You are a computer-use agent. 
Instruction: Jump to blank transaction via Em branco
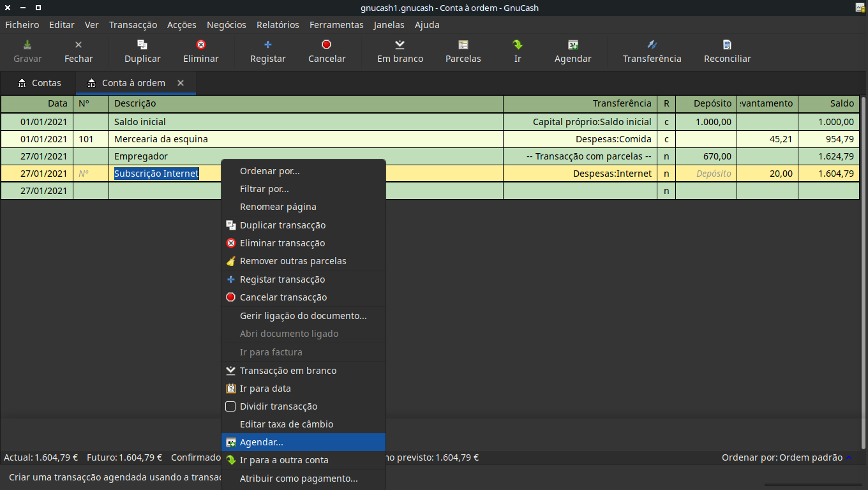point(400,45)
